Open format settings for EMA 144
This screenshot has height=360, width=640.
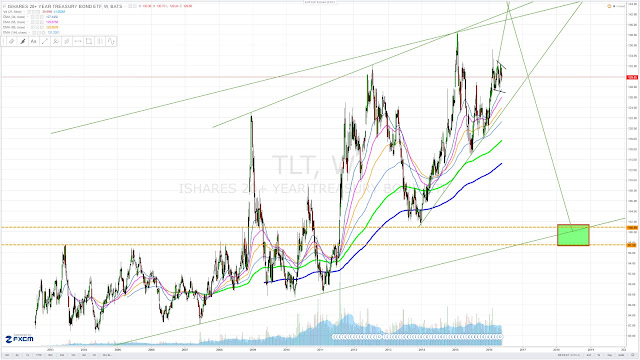[x=38, y=32]
